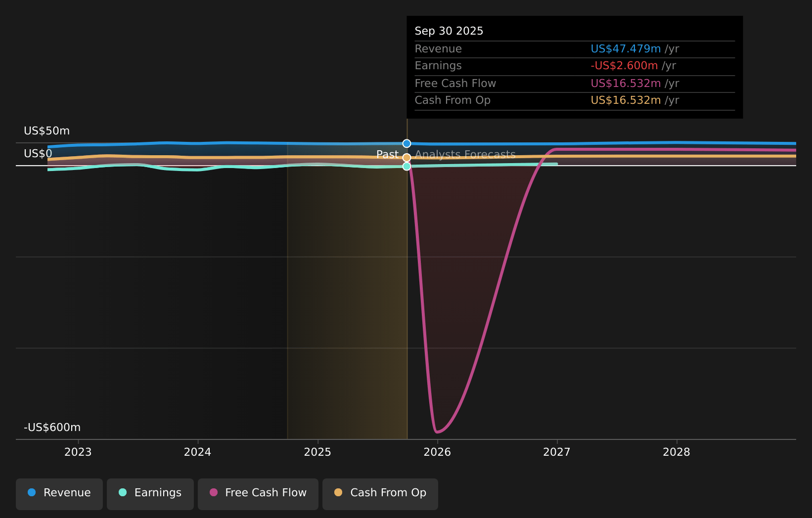Click the Free Cash Flow trough near 2026

click(x=437, y=432)
